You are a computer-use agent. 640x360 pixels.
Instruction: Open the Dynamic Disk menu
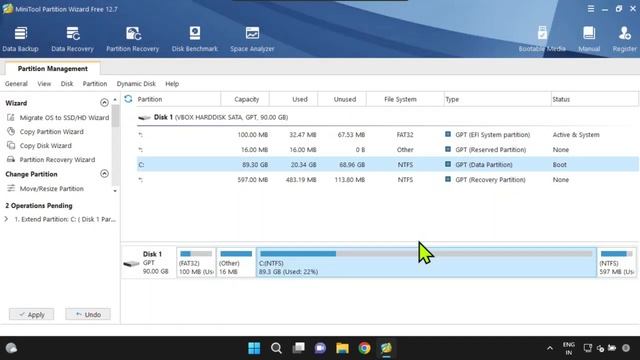tap(136, 84)
